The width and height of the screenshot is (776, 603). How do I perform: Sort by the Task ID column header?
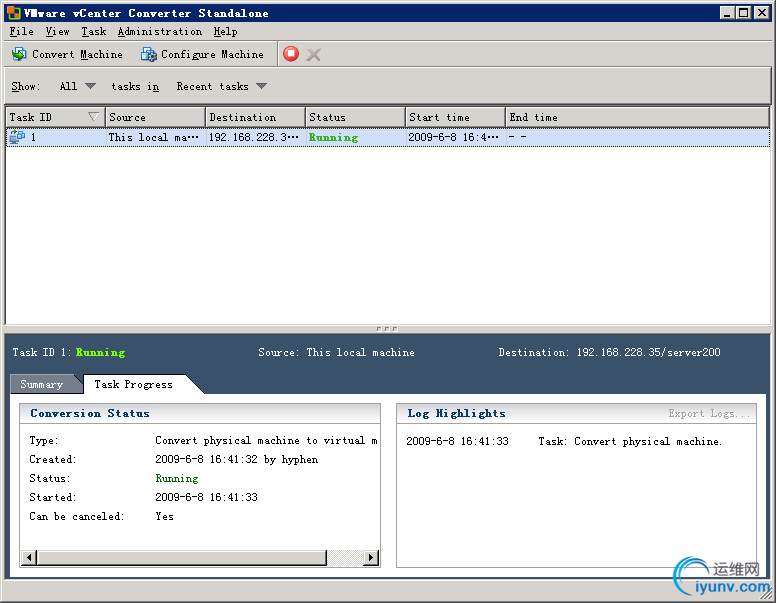54,117
